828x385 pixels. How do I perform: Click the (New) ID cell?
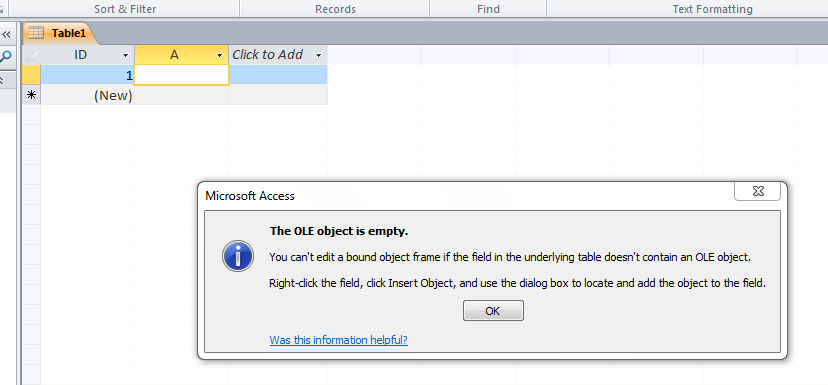(x=88, y=95)
